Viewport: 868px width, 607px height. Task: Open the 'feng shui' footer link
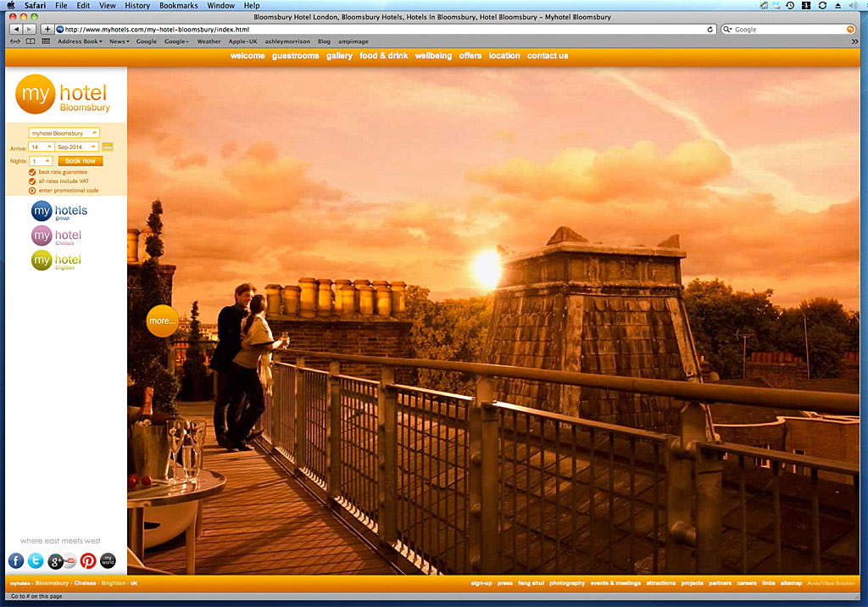(x=531, y=583)
